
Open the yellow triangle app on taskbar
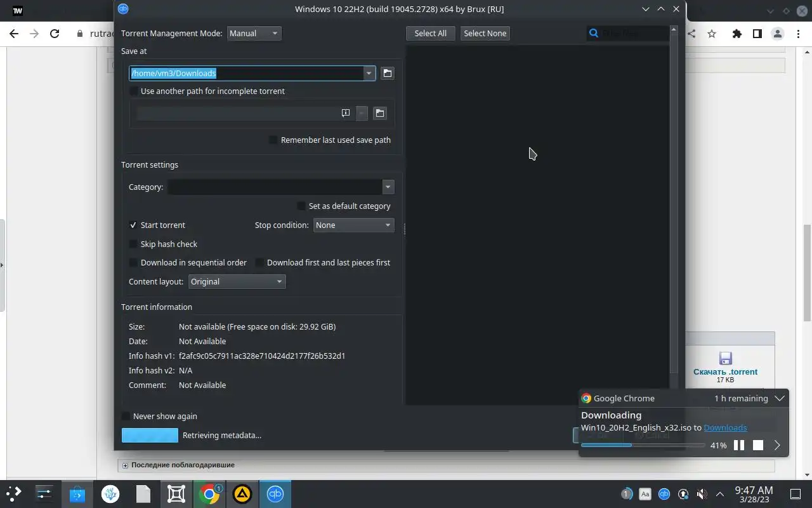242,494
